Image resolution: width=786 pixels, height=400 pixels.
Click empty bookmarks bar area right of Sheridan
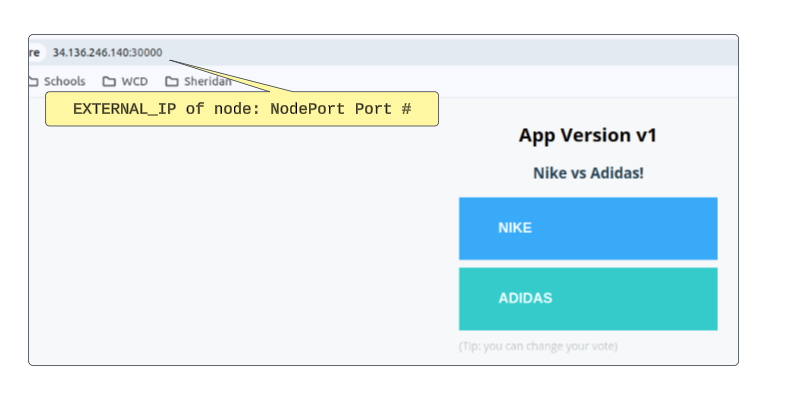(x=500, y=82)
